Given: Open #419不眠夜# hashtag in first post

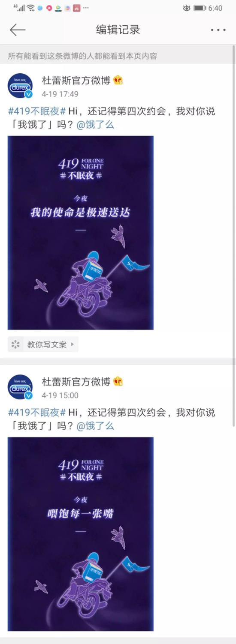Looking at the screenshot, I should coord(37,111).
